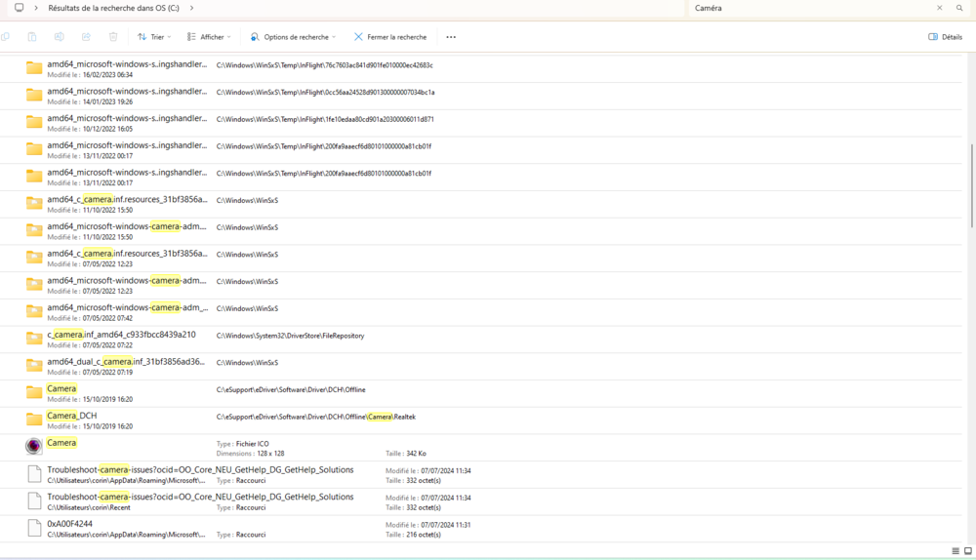976x560 pixels.
Task: Click the rename icon in toolbar
Action: pyautogui.click(x=60, y=37)
